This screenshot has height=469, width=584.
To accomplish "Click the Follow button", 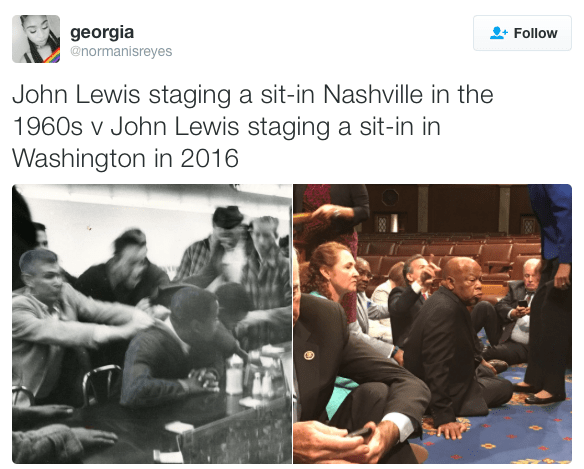I will (x=522, y=33).
